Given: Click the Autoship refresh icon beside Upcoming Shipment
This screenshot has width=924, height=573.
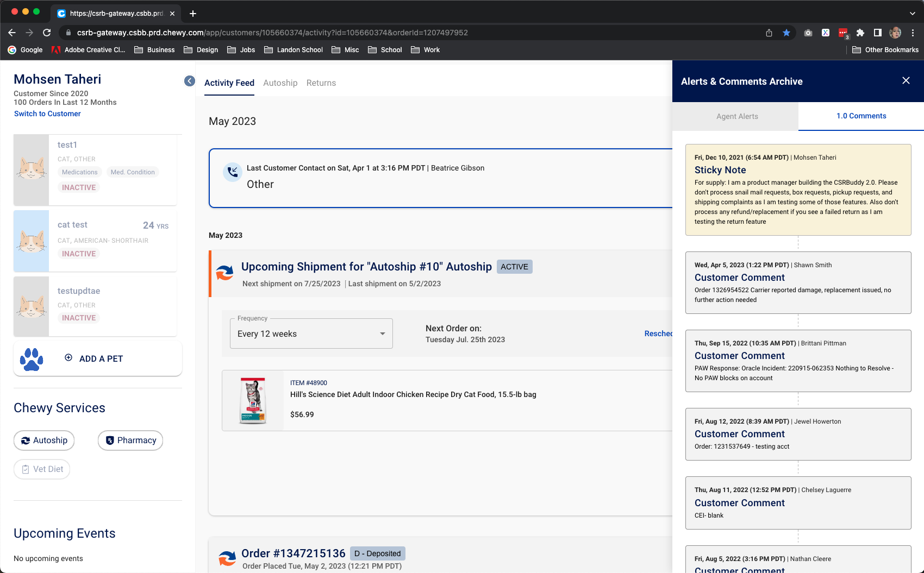Looking at the screenshot, I should coord(224,273).
